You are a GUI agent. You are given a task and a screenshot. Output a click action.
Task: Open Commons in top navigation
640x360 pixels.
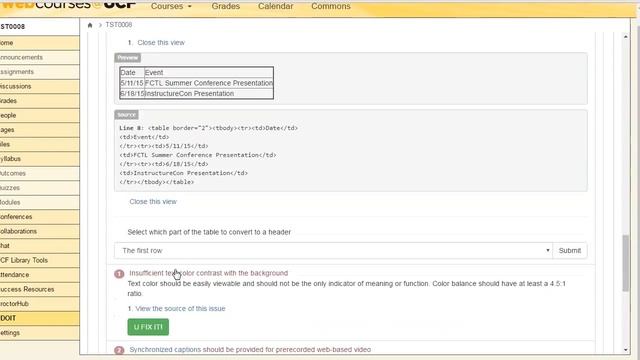[331, 6]
